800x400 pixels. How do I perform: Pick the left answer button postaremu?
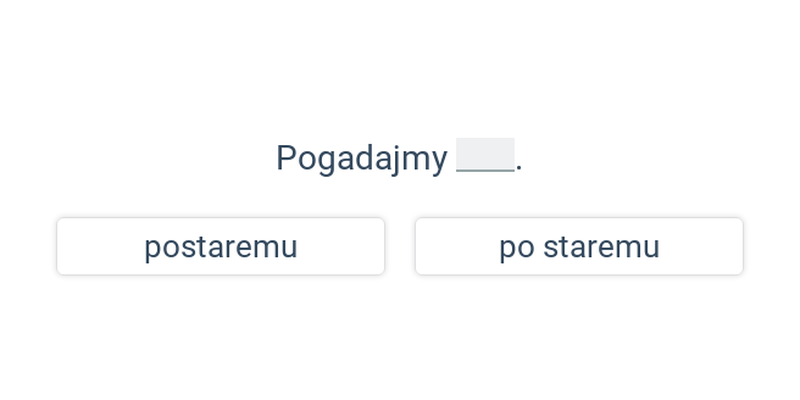coord(220,246)
